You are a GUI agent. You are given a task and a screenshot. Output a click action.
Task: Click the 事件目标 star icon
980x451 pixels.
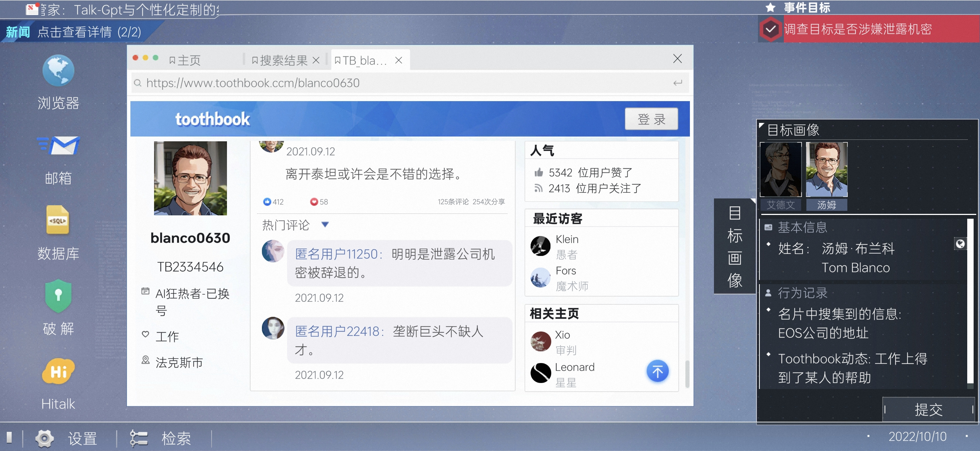[x=770, y=8]
